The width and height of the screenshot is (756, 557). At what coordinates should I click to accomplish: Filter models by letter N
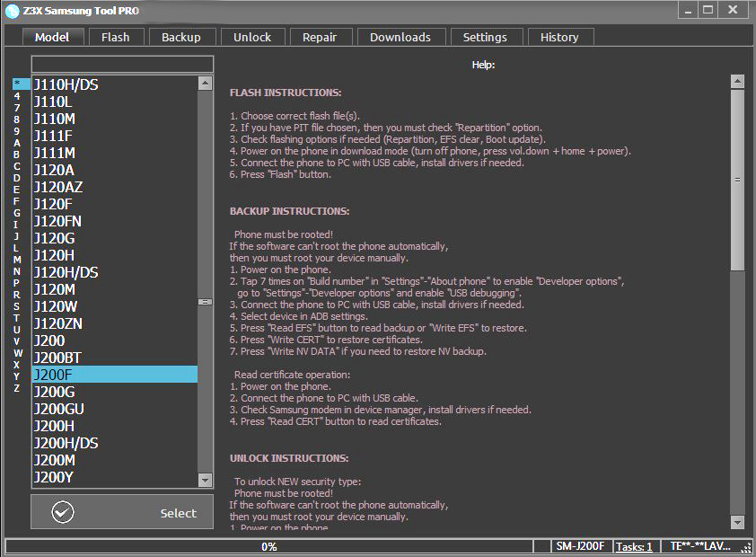pyautogui.click(x=17, y=271)
